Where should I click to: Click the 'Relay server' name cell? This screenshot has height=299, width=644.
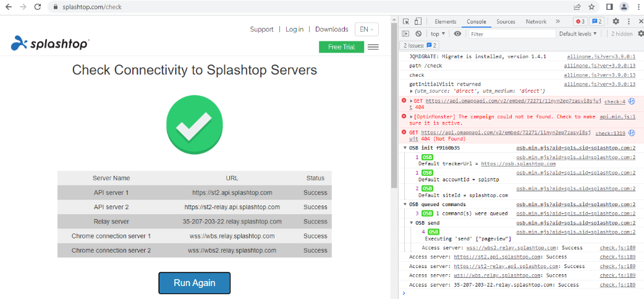[x=111, y=221]
